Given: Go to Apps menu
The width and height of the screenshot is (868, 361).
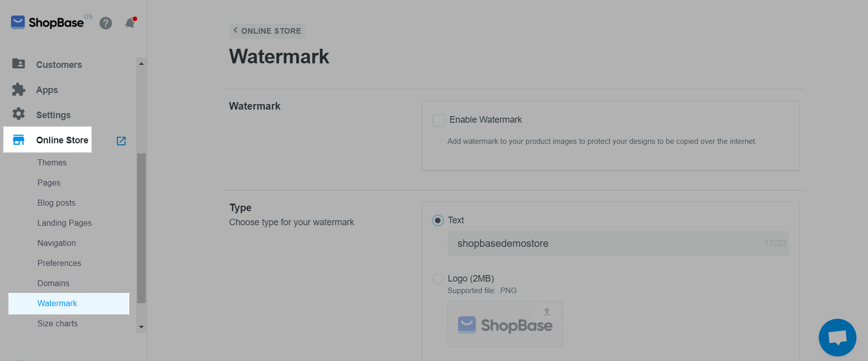Looking at the screenshot, I should click(47, 90).
